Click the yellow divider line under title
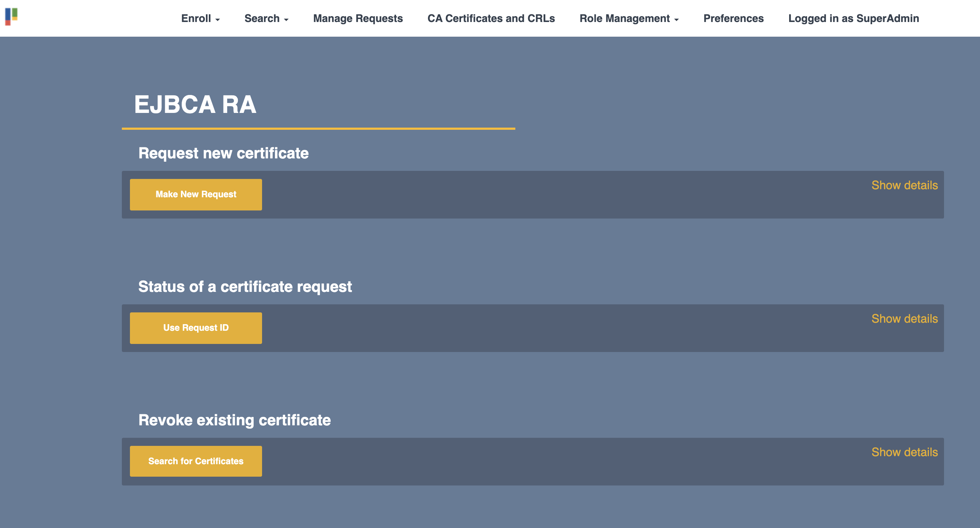The width and height of the screenshot is (980, 528). click(x=318, y=128)
